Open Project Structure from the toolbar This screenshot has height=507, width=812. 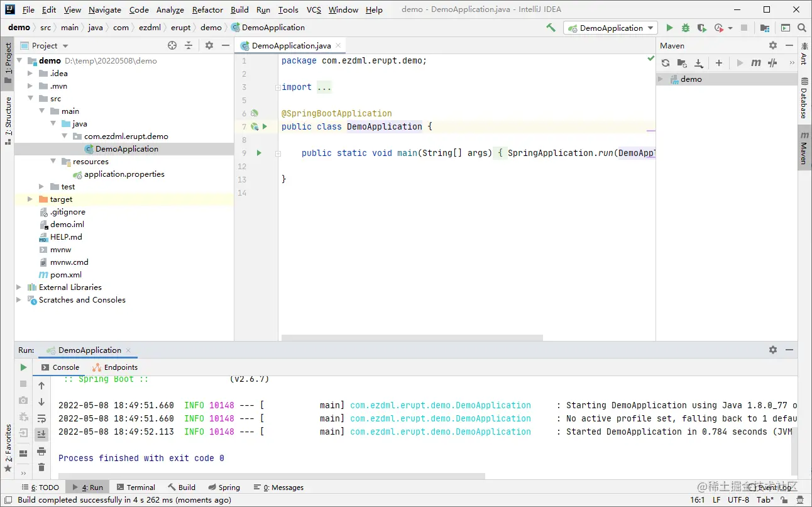(x=764, y=28)
